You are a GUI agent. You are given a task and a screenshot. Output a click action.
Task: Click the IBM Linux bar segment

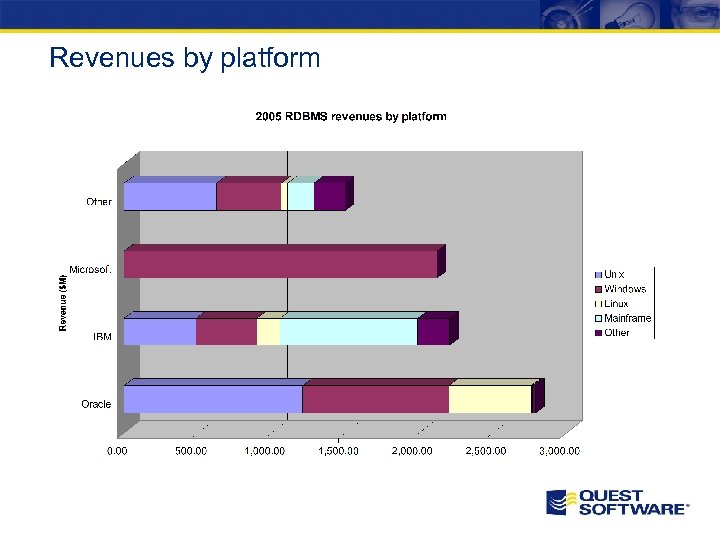coord(268,332)
